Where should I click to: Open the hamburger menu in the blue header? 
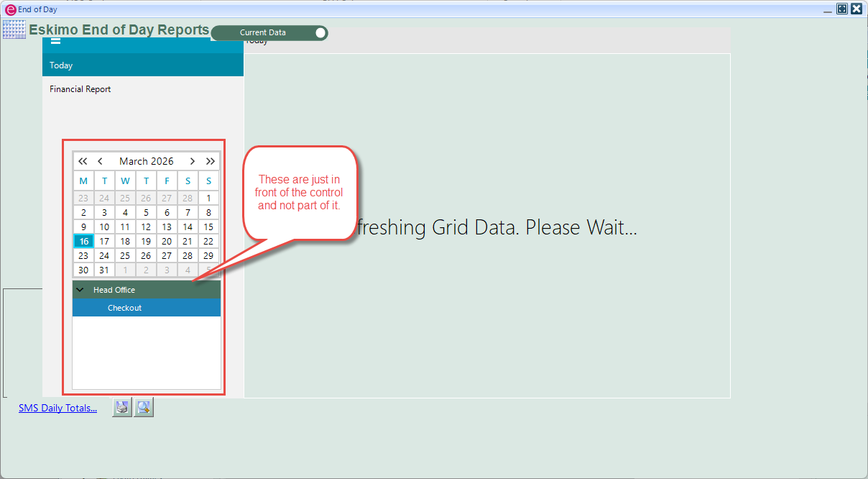pos(55,41)
